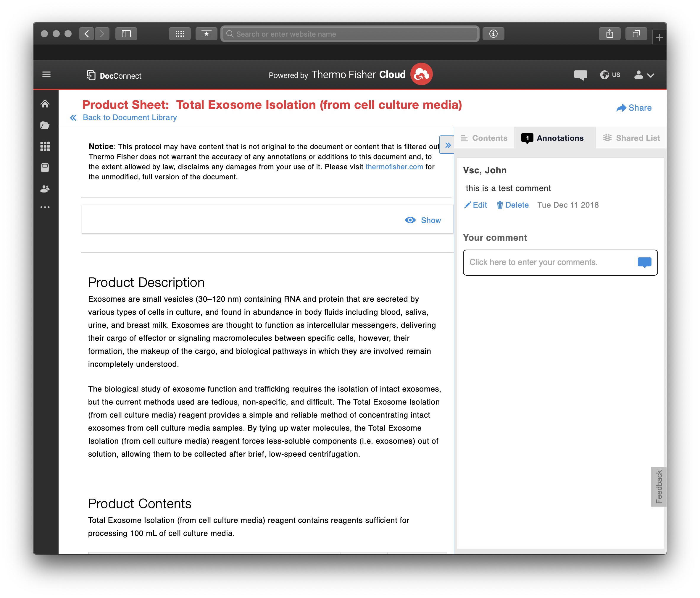The image size is (700, 598).
Task: Click the comment entry field
Action: tap(547, 262)
